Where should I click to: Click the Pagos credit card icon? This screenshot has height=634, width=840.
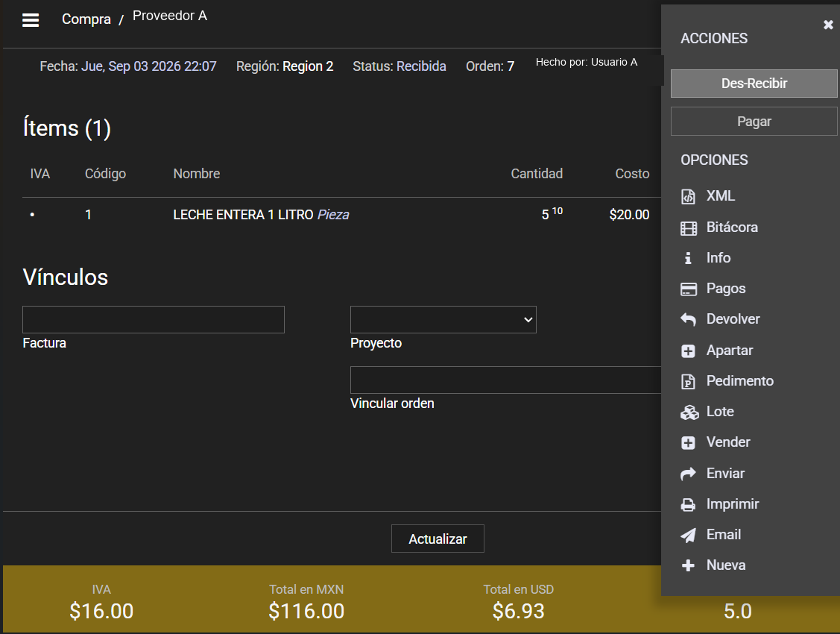point(689,289)
